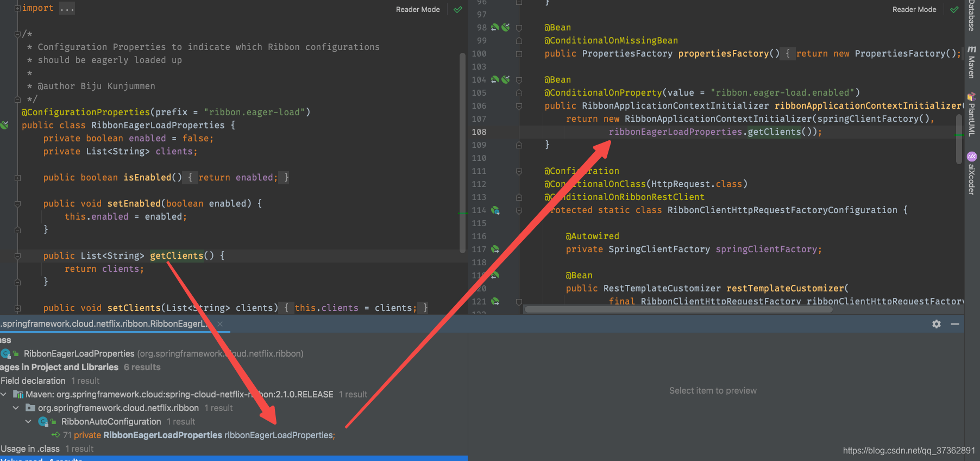Viewport: 980px width, 461px height.
Task: Click springClientFactory field on line 117
Action: (766, 250)
